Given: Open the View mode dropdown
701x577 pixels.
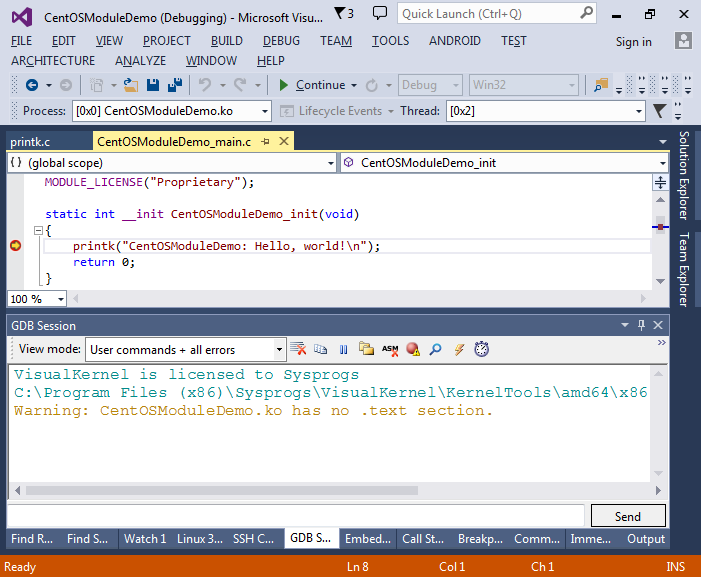Looking at the screenshot, I should coord(279,350).
